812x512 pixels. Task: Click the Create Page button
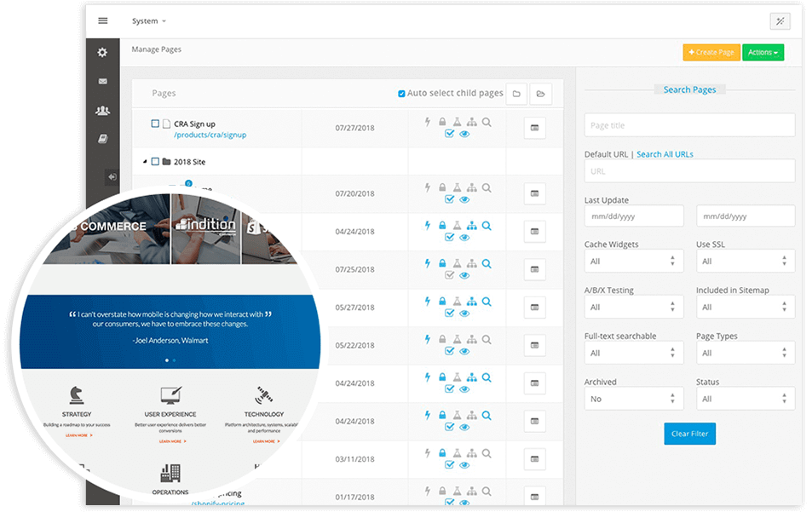(711, 53)
